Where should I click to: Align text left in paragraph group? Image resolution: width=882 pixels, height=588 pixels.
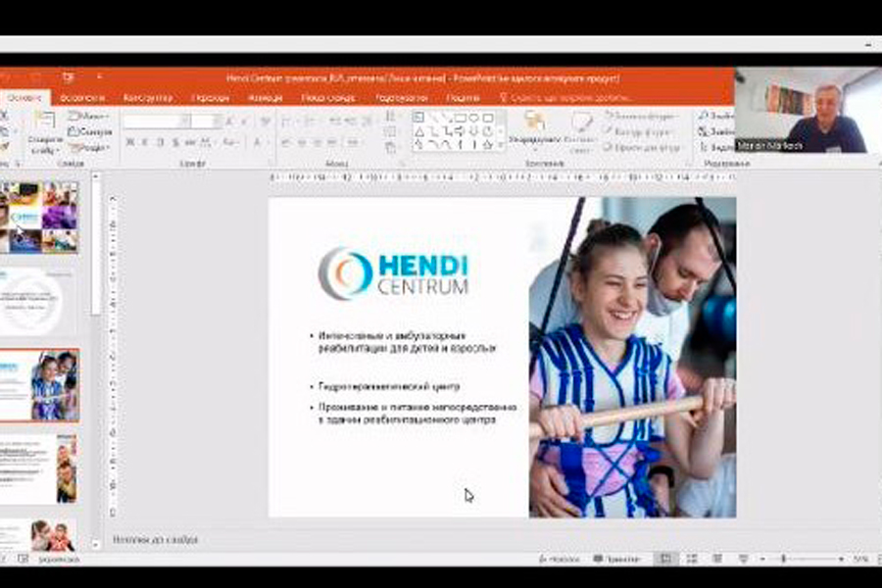[x=286, y=143]
